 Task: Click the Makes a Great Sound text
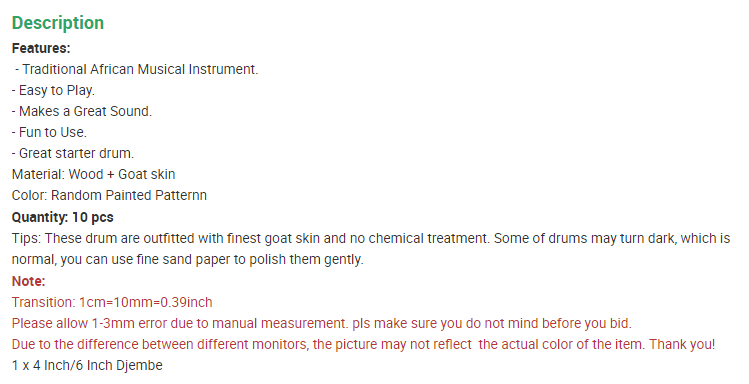point(82,111)
